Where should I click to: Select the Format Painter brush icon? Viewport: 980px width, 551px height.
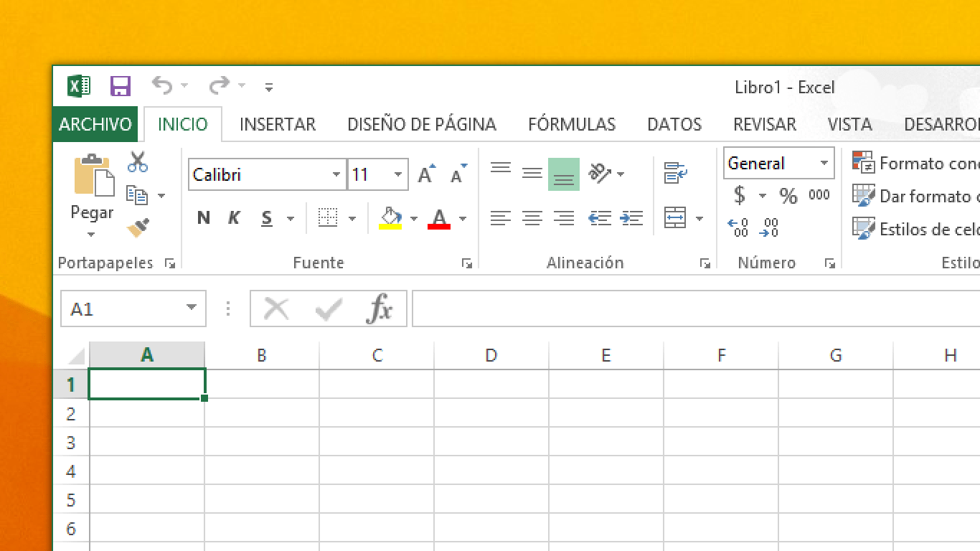pos(137,228)
